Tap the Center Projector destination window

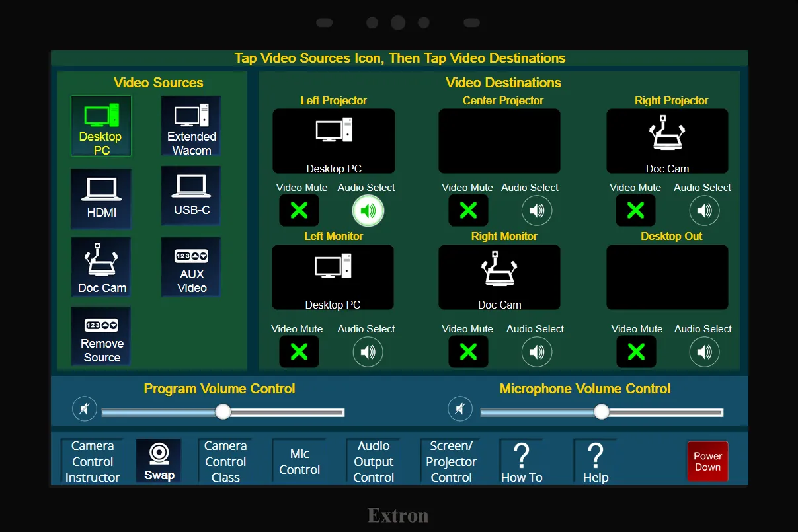[499, 141]
